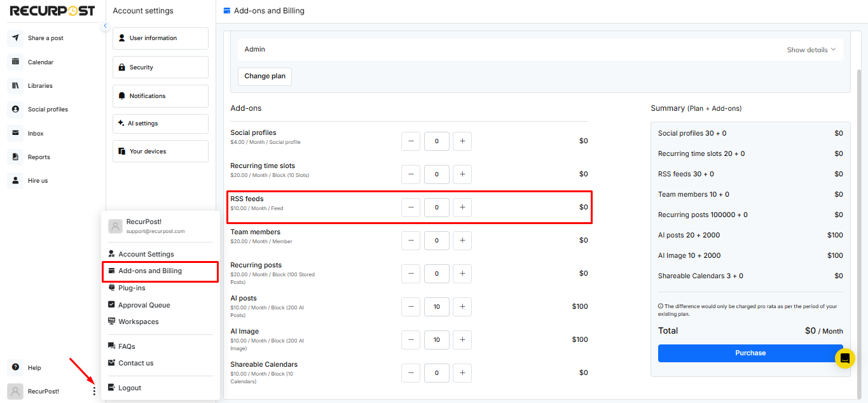Click the RSS feeds quantity field
Image resolution: width=868 pixels, height=403 pixels.
coord(437,208)
